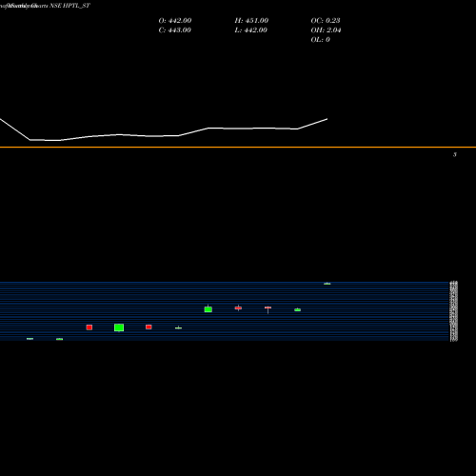Click the NSE HPTL_ST chart title
The width and height of the screenshot is (476, 476).
click(69, 6)
